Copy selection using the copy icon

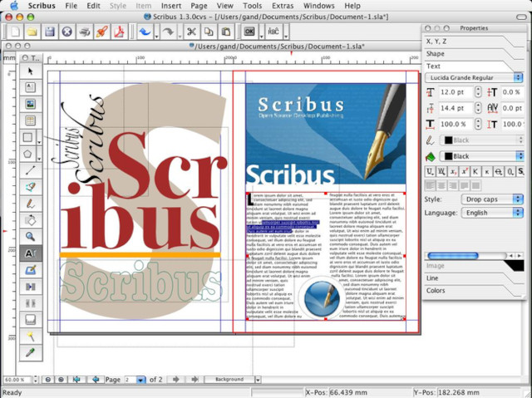[209, 32]
